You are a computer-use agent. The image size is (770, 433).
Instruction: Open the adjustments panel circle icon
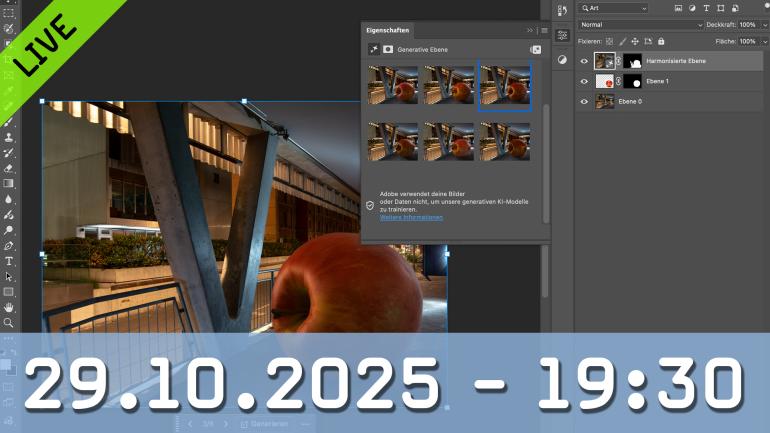(562, 59)
